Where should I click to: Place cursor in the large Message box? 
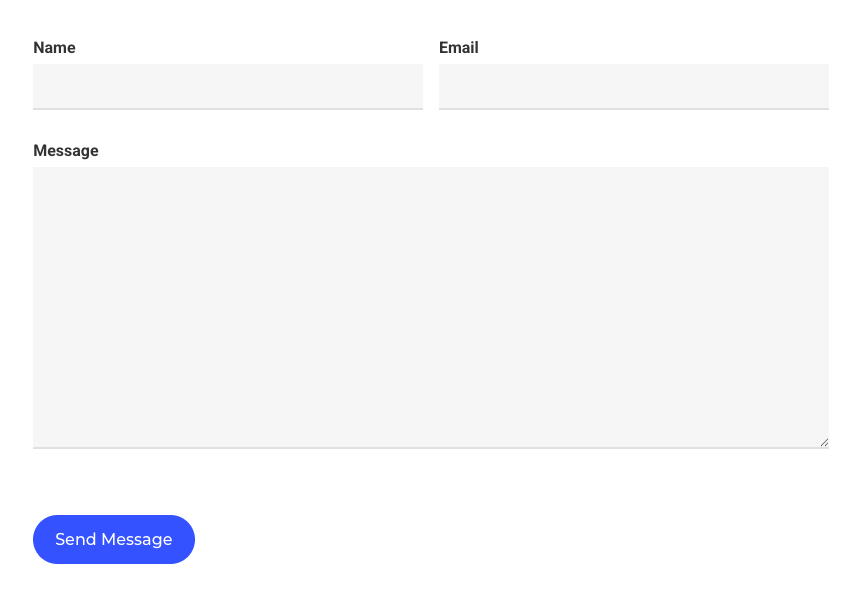430,306
